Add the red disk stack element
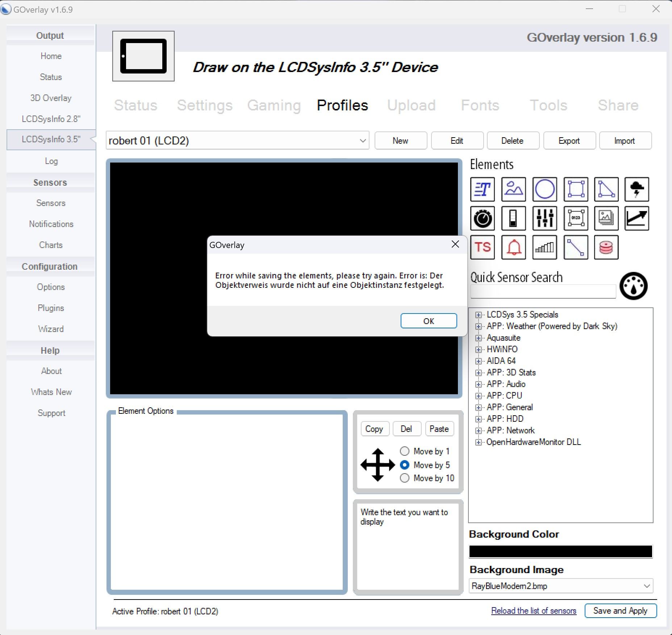The height and width of the screenshot is (635, 672). (606, 247)
